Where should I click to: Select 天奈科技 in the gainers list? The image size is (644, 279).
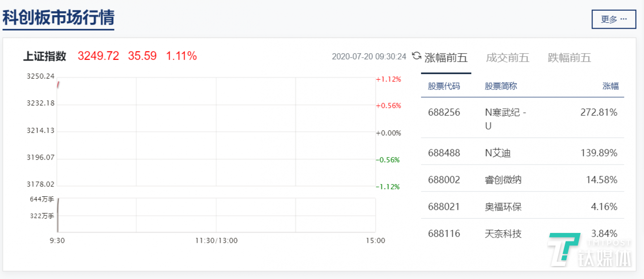pyautogui.click(x=503, y=233)
